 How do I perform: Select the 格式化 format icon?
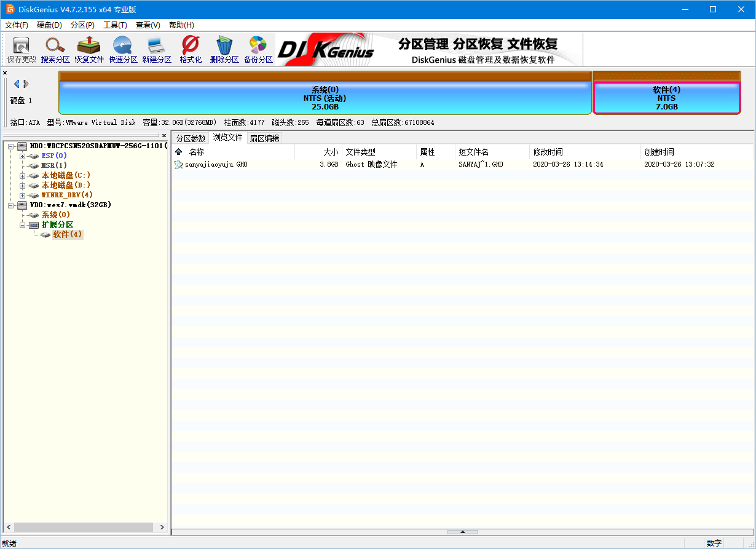click(x=191, y=49)
